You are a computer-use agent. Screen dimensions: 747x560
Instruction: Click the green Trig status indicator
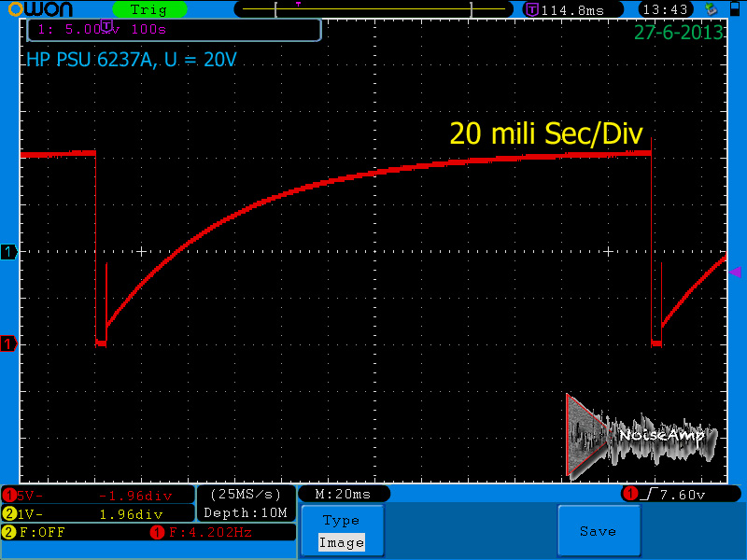pos(149,9)
